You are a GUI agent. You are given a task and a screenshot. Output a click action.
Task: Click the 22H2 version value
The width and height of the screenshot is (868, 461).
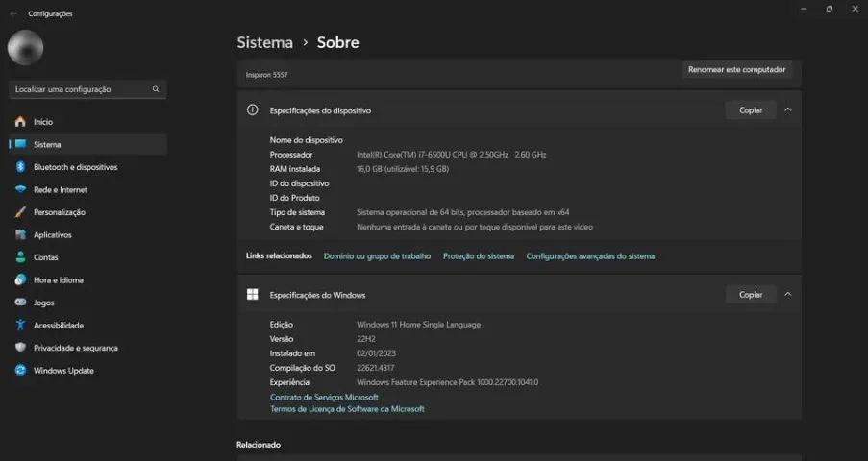click(x=366, y=339)
